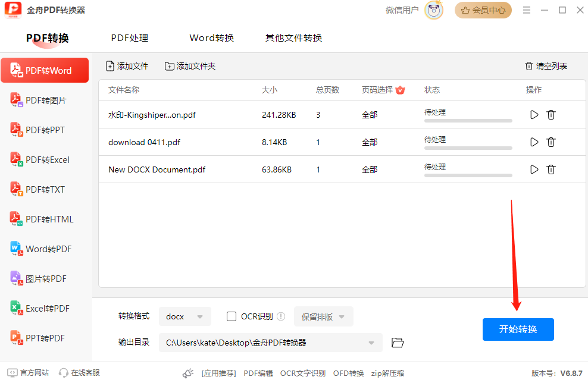Click the megaphone announcement icon

coord(188,373)
